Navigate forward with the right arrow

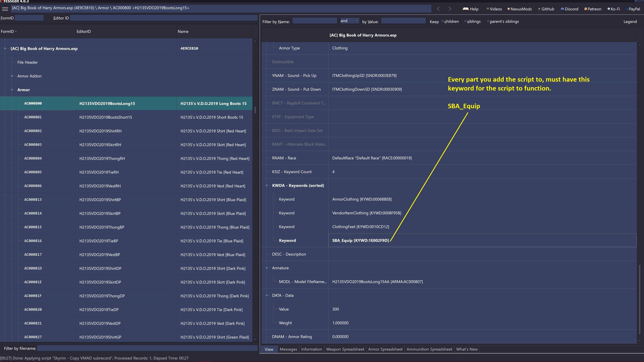coord(450,9)
